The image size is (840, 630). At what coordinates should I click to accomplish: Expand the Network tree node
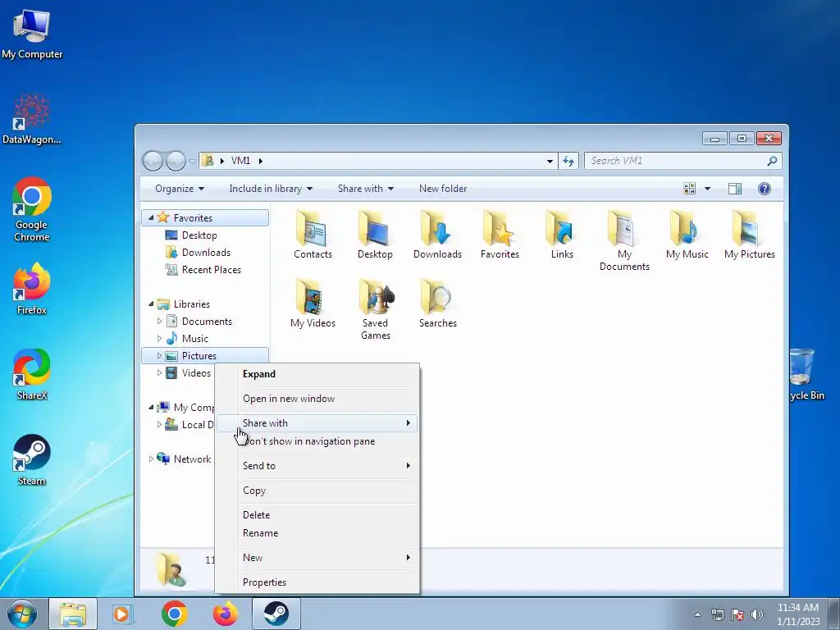tap(151, 459)
